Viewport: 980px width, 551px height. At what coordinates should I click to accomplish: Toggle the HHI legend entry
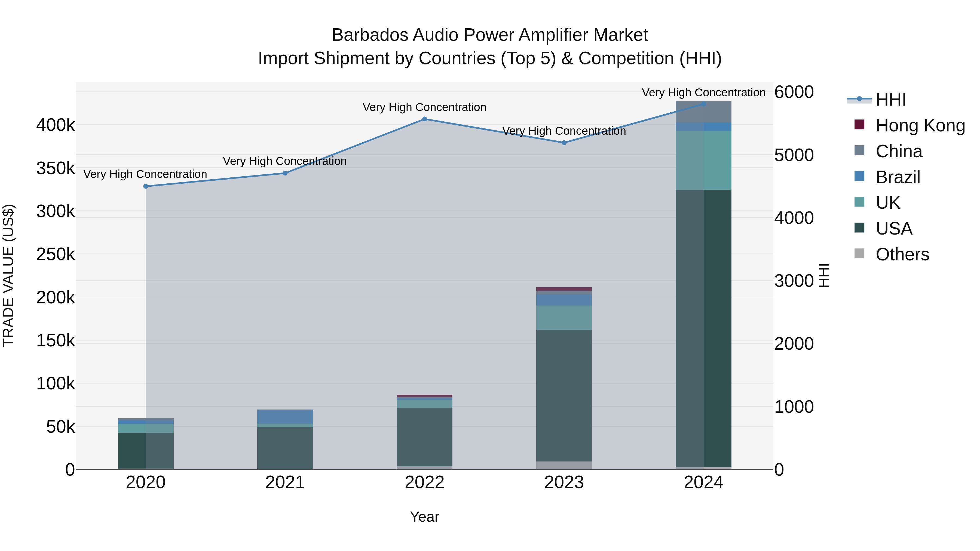point(877,100)
